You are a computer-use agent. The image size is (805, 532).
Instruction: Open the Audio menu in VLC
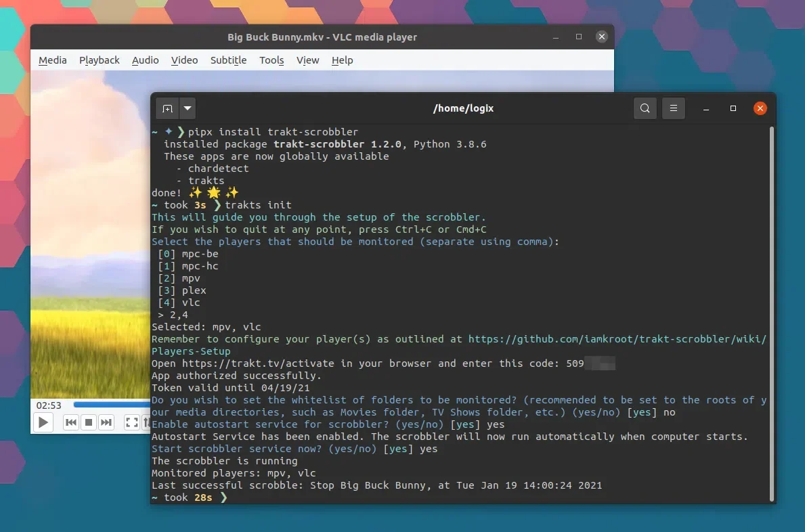click(x=145, y=60)
